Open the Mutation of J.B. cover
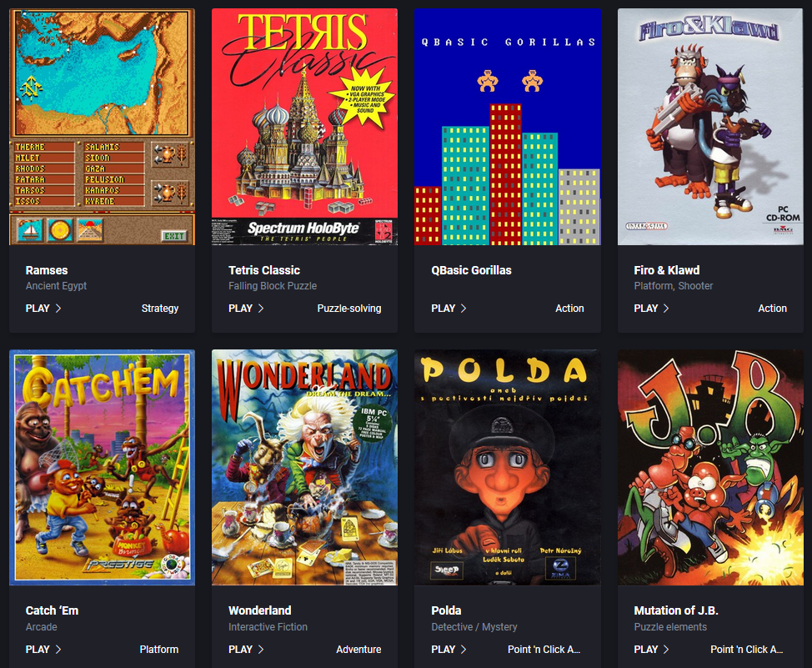Viewport: 812px width, 668px height. [710, 468]
